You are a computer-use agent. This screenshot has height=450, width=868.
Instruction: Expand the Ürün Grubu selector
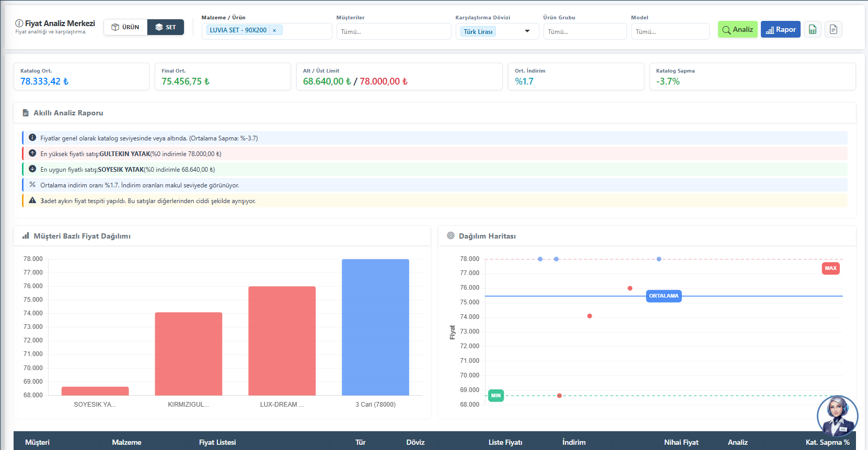584,32
